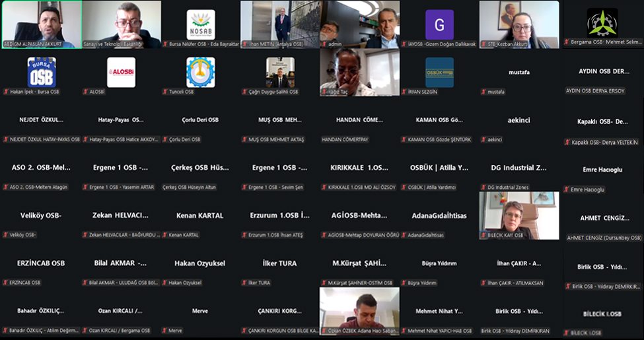Select the ERZİNCAB OSB participant tile
This screenshot has height=340, width=644.
(x=42, y=263)
